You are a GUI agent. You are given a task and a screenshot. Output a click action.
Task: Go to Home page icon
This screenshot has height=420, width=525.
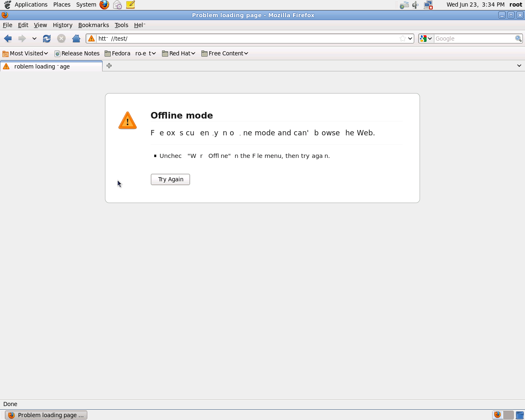click(76, 39)
